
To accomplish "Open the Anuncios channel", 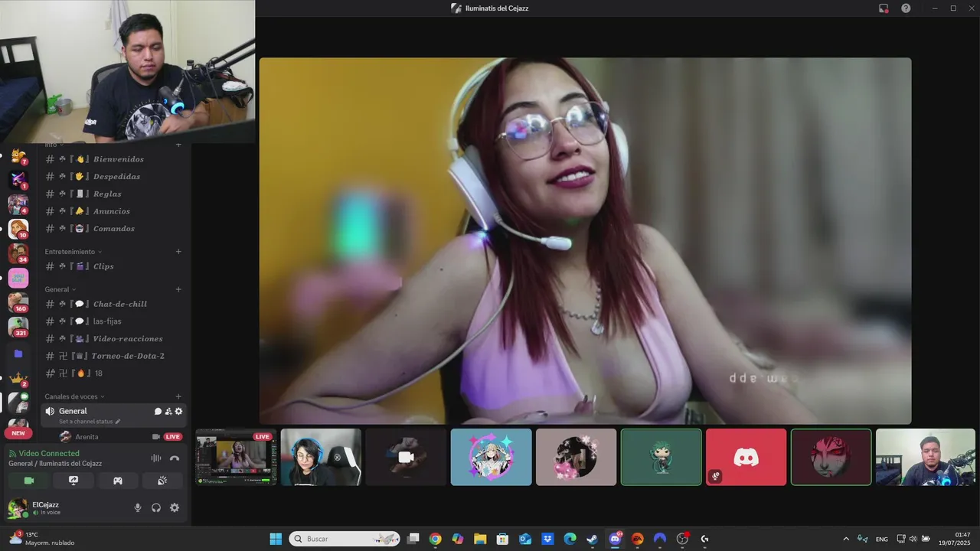I will point(113,211).
